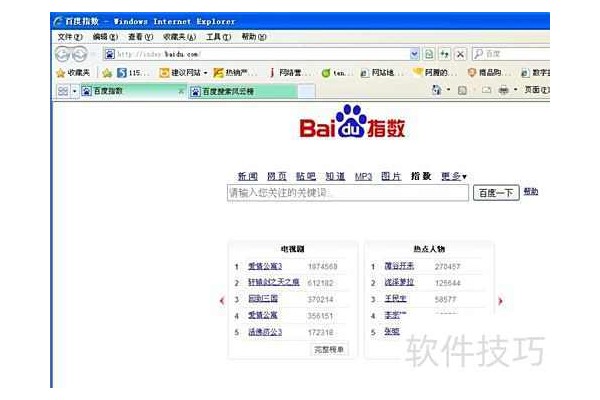This screenshot has width=600, height=400.
Task: Expand the address bar URL history dropdown
Action: click(x=414, y=54)
